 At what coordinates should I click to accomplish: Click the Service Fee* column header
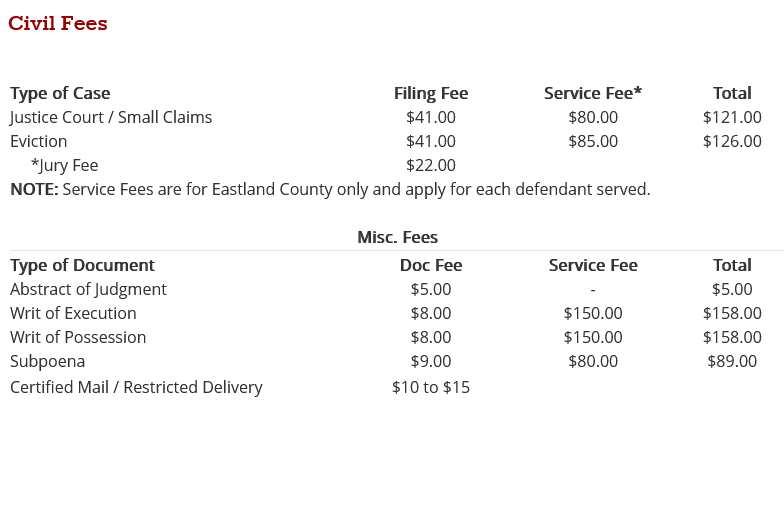click(593, 93)
